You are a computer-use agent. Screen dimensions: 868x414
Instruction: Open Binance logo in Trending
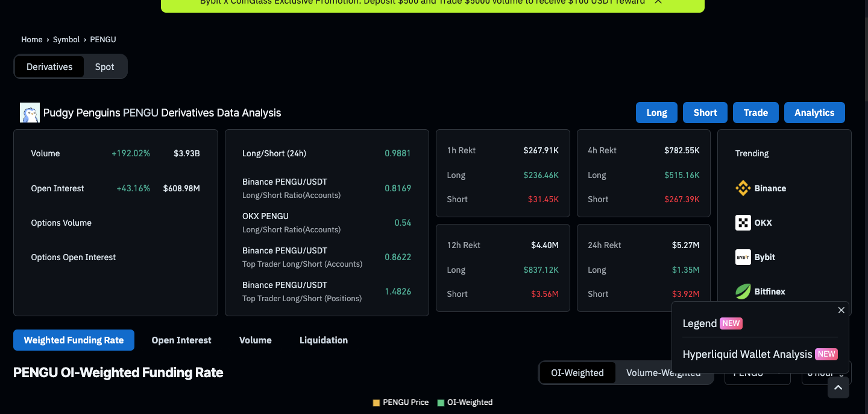click(743, 188)
